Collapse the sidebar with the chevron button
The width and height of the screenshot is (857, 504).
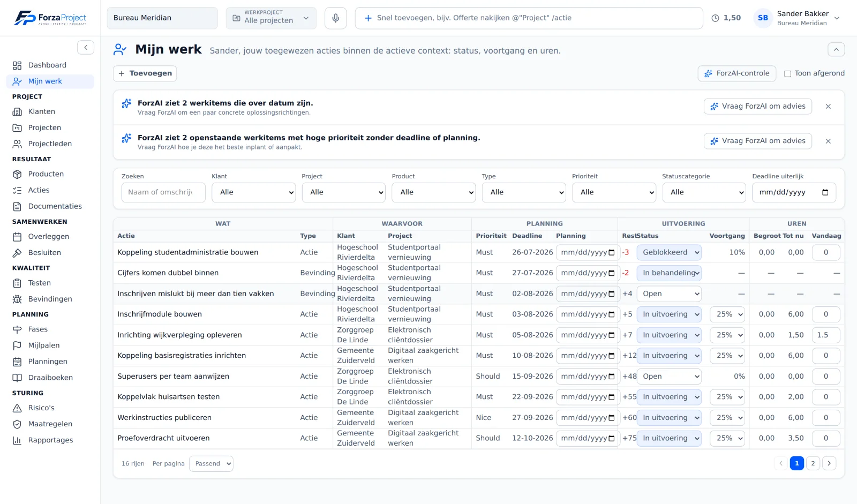[x=86, y=48]
